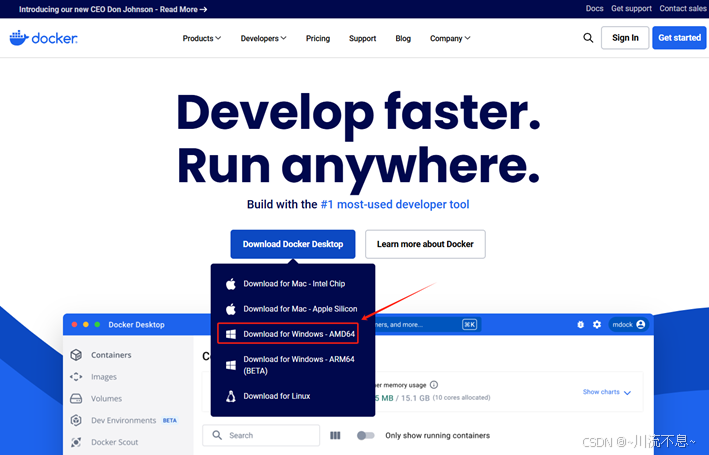Click the Sign In button
The width and height of the screenshot is (709, 455).
[625, 38]
